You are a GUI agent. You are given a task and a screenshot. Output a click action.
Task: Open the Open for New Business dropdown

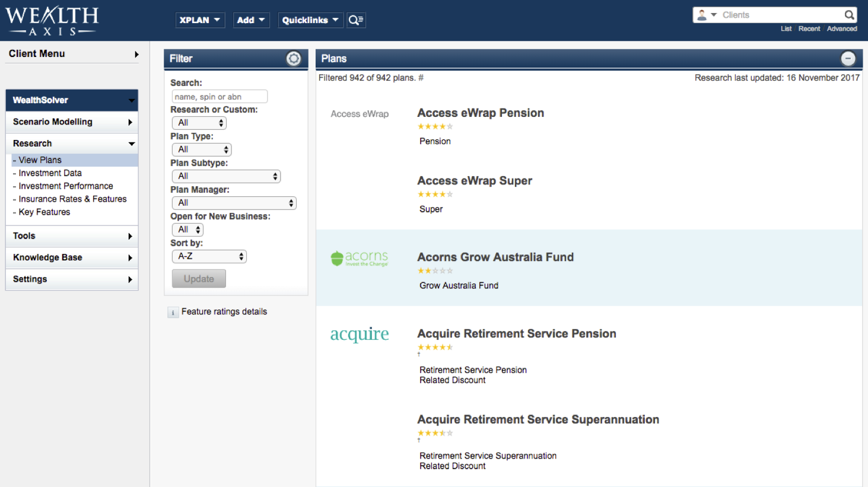[187, 230]
